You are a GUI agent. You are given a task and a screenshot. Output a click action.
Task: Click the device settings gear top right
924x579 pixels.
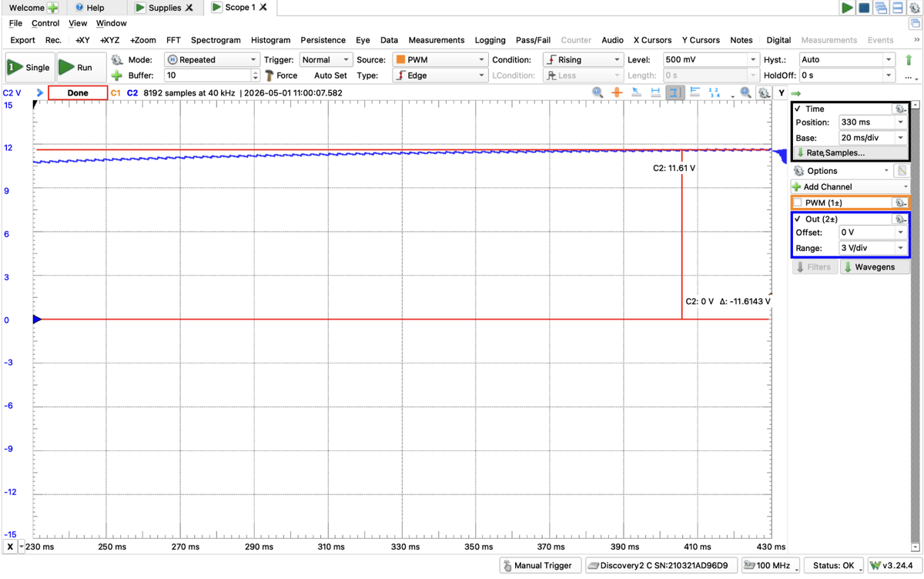click(x=915, y=8)
